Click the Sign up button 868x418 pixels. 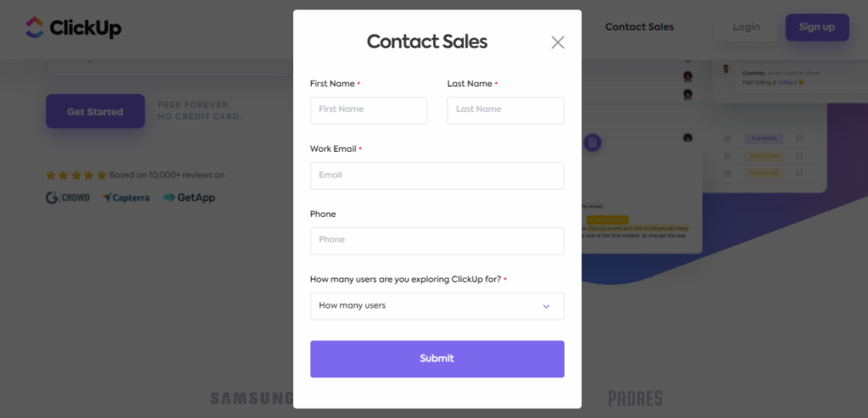(817, 27)
